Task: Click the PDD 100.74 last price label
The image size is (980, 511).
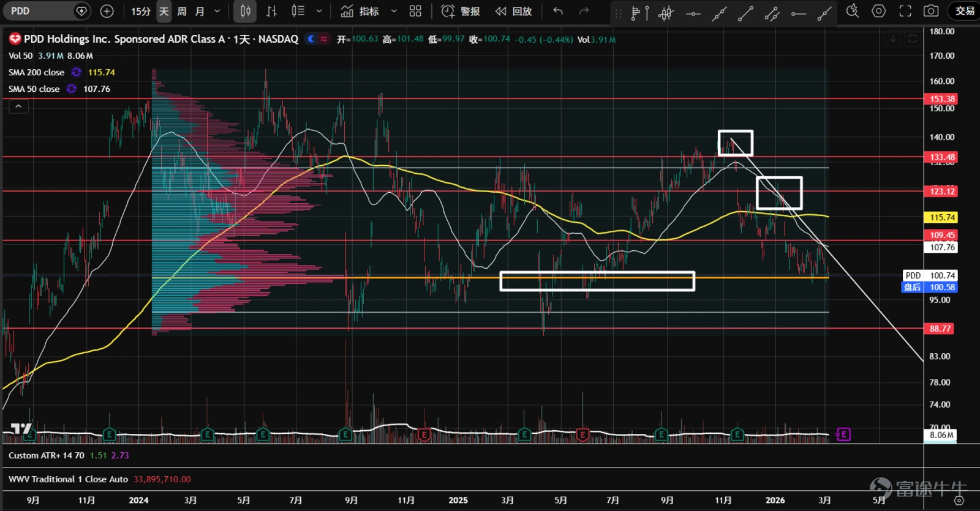Action: pos(930,276)
